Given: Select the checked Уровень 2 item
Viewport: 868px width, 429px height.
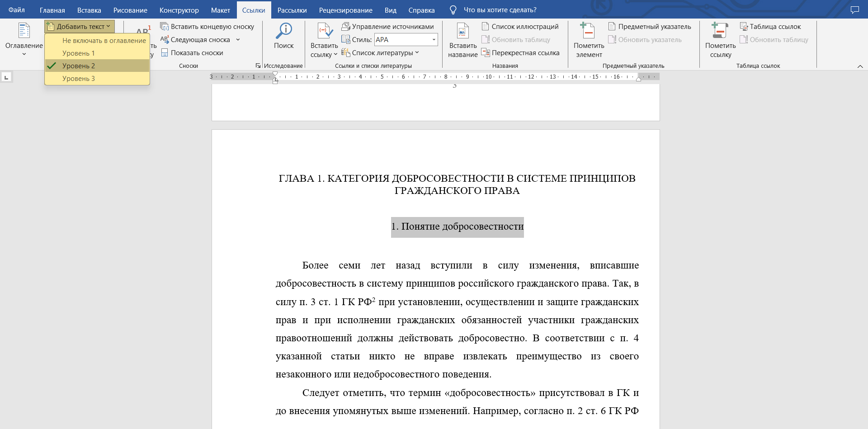Looking at the screenshot, I should pos(97,66).
